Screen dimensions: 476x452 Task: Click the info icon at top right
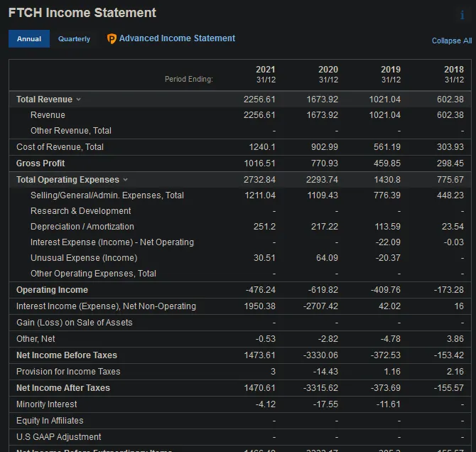tap(463, 15)
